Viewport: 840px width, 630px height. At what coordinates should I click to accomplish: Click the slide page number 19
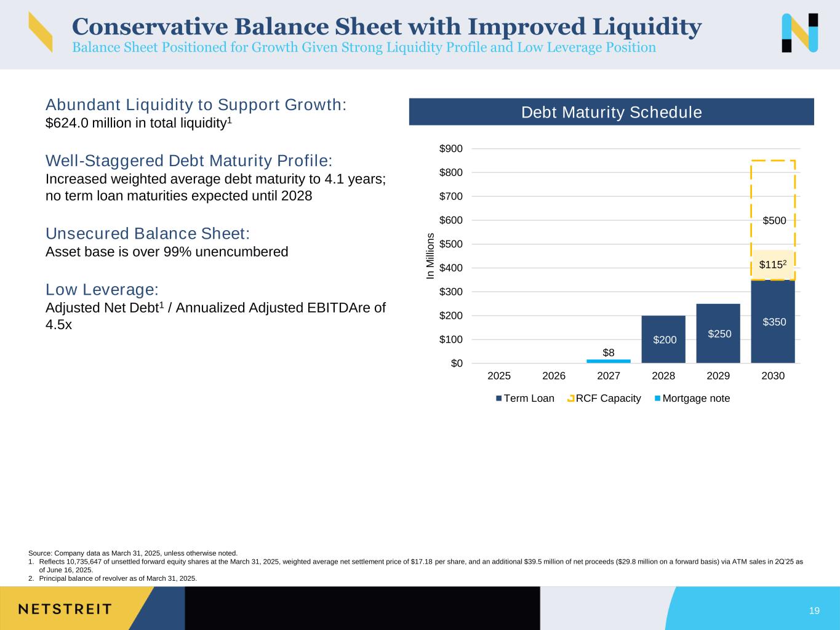pyautogui.click(x=814, y=611)
